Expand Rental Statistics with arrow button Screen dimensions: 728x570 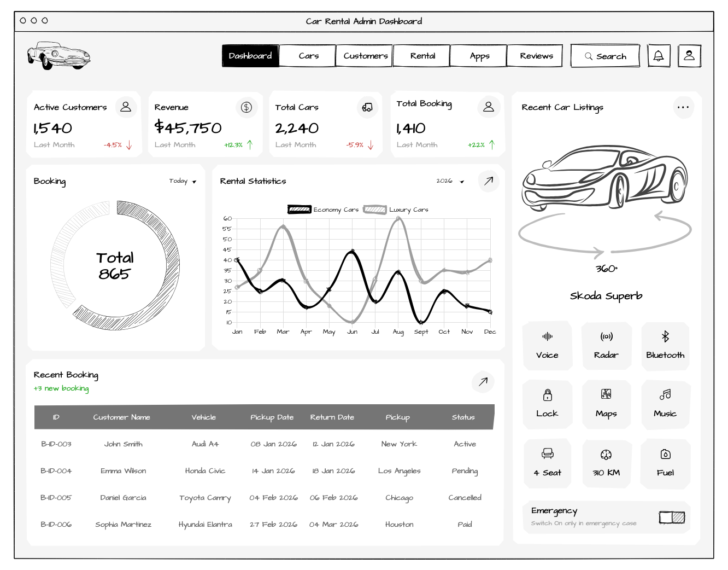point(489,181)
